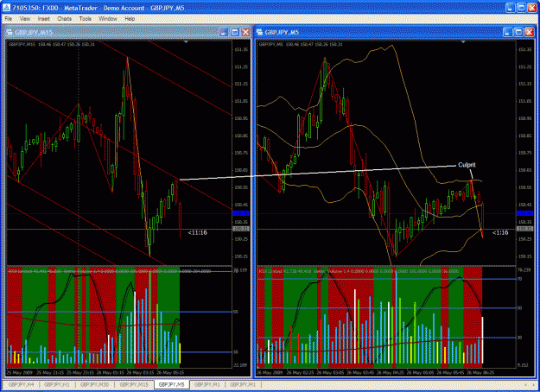Open the Window menu

pyautogui.click(x=108, y=19)
